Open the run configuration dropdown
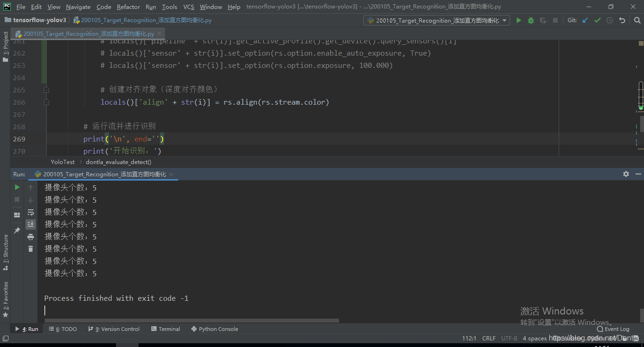The height and width of the screenshot is (347, 644). [438, 20]
